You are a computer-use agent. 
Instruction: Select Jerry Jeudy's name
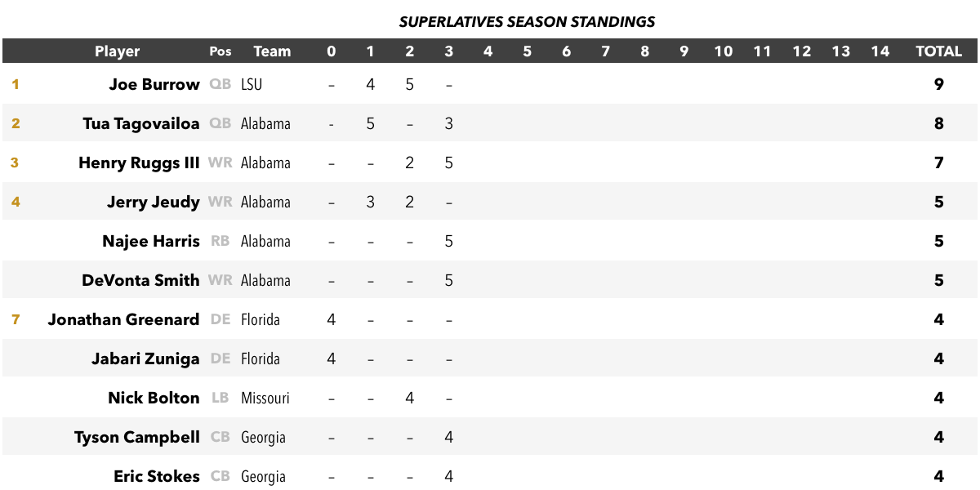154,203
